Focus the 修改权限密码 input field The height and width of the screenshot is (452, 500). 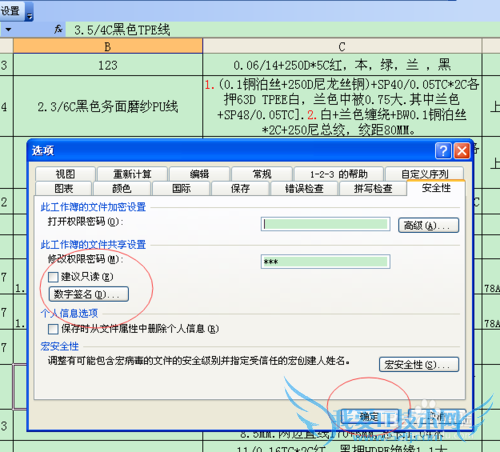tap(325, 262)
